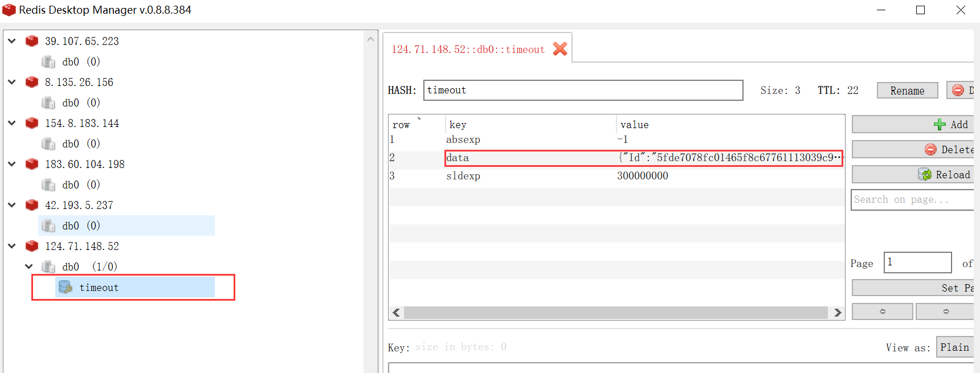Collapse the 42.193.5.237 connection
Screen dimensions: 980x373
tap(12, 205)
